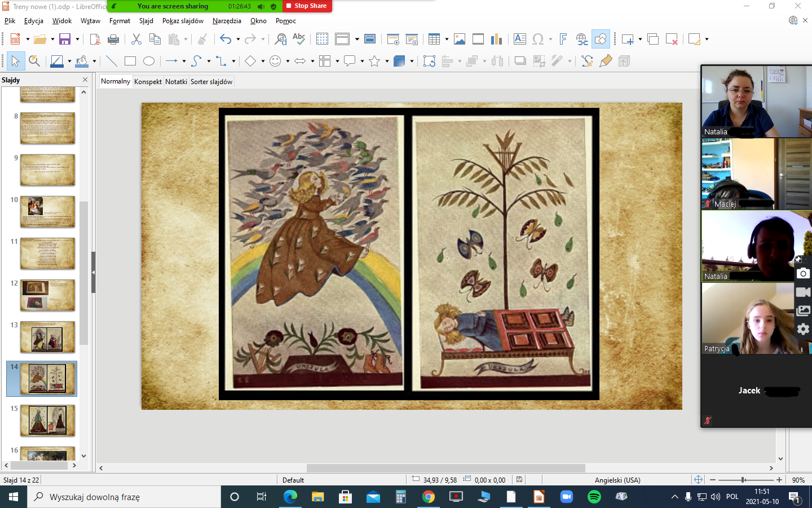Click Zoom In plus button
The width and height of the screenshot is (812, 508).
pos(779,480)
